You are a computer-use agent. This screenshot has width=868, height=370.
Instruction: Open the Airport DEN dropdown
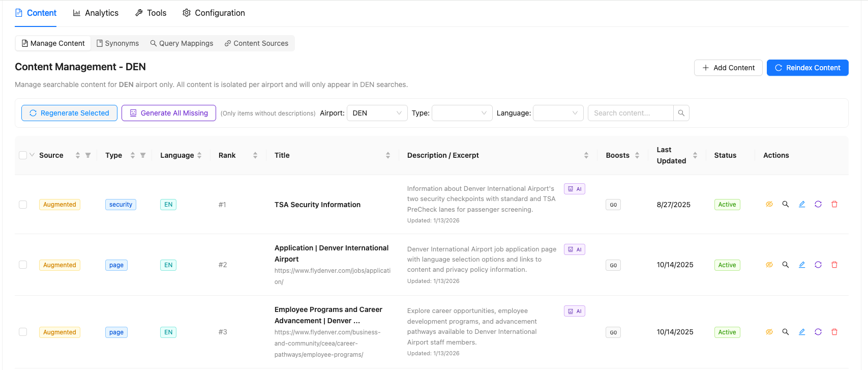[377, 113]
